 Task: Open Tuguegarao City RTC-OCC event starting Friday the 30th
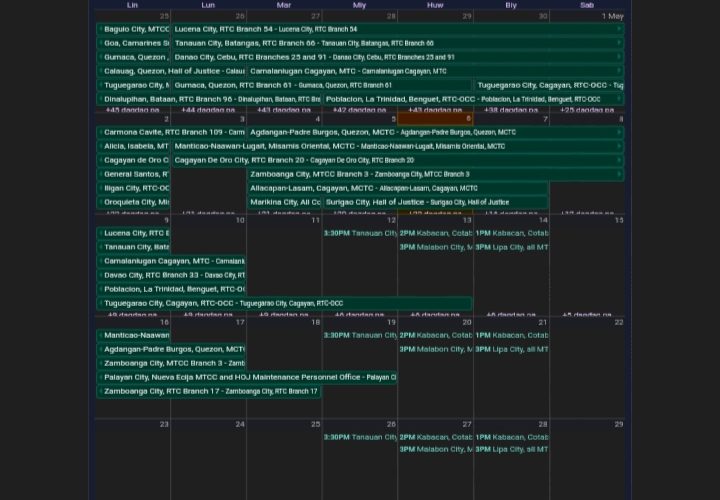tap(548, 85)
